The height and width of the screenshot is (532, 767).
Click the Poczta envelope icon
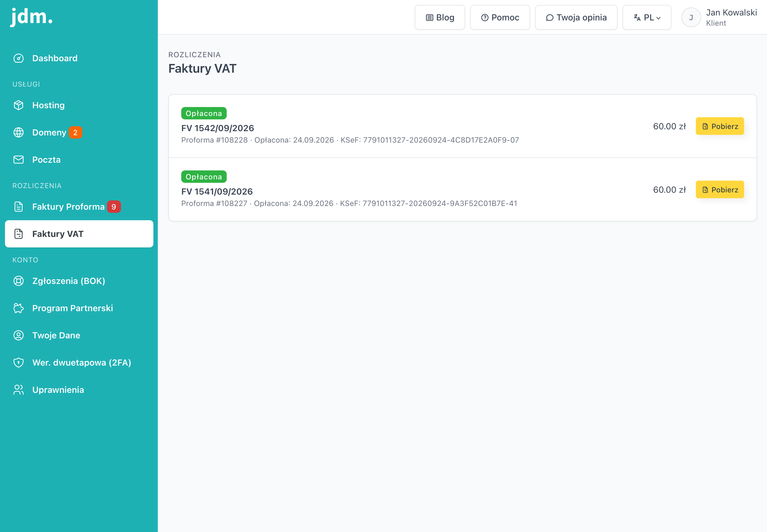19,160
